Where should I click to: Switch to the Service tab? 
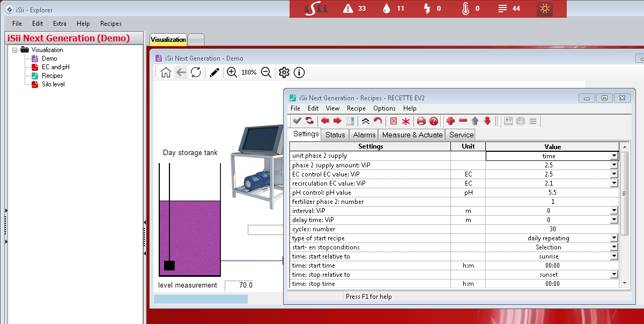coord(461,135)
